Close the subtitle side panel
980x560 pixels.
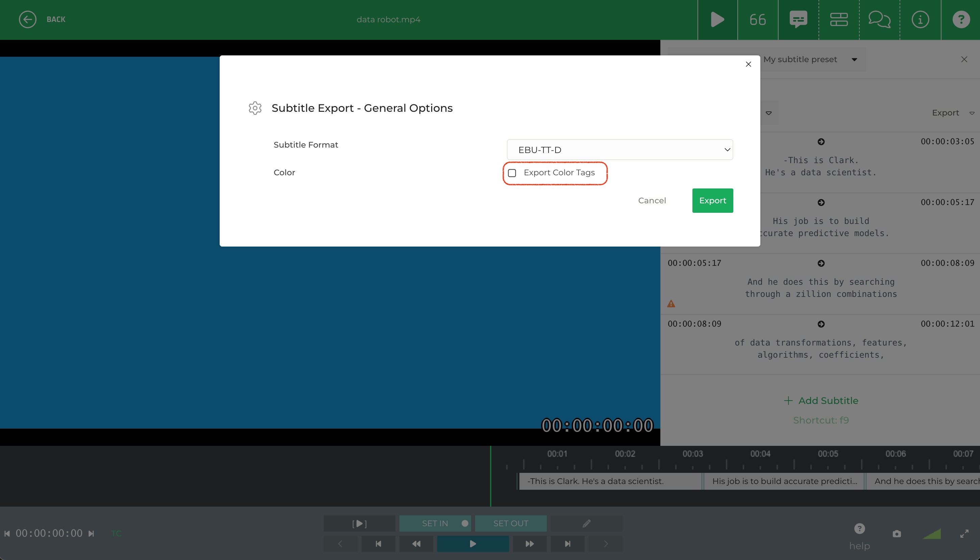(964, 59)
